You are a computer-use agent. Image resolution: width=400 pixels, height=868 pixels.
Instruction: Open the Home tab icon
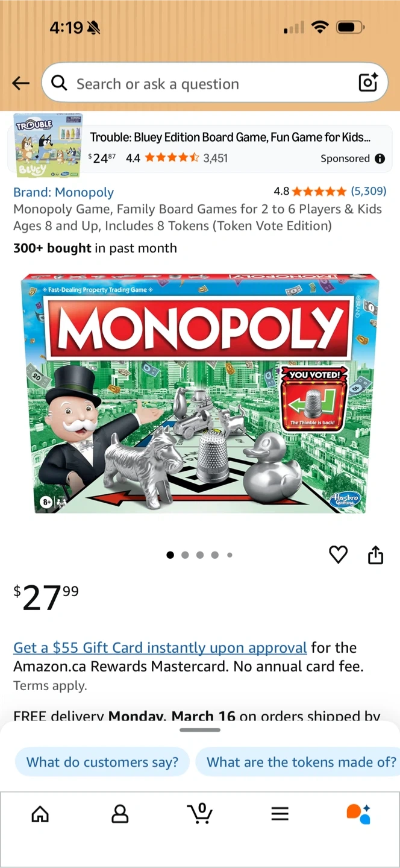click(40, 814)
